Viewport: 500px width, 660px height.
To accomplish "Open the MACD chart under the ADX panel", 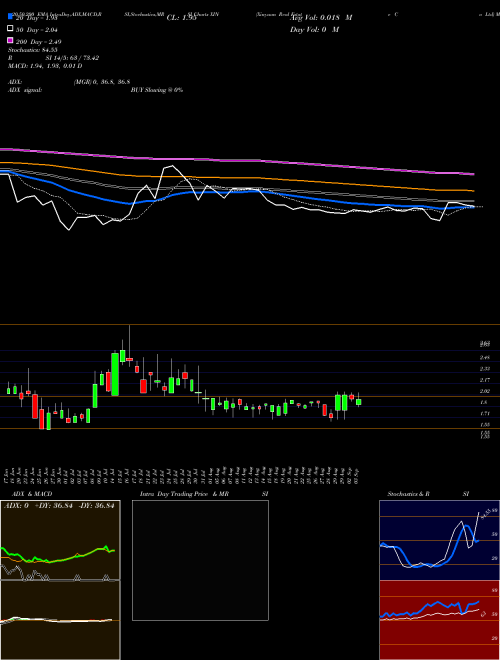I will click(x=60, y=620).
